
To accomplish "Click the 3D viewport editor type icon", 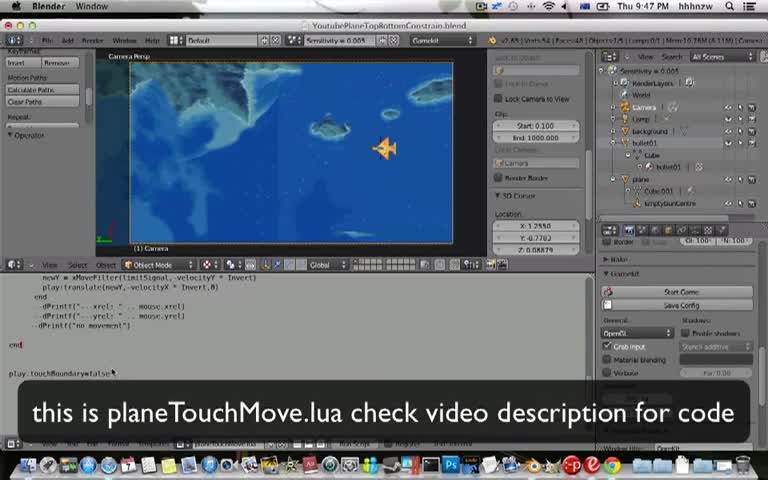I will (x=14, y=264).
